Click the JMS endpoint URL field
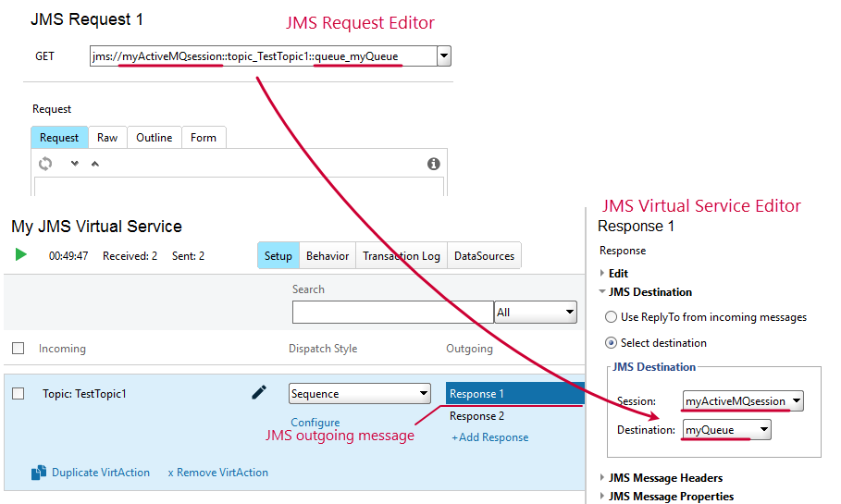Viewport: 841px width, 504px height. click(264, 55)
